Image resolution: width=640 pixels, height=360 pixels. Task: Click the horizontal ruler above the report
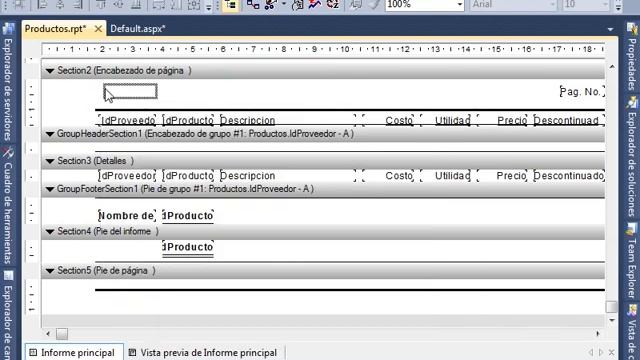click(x=323, y=49)
